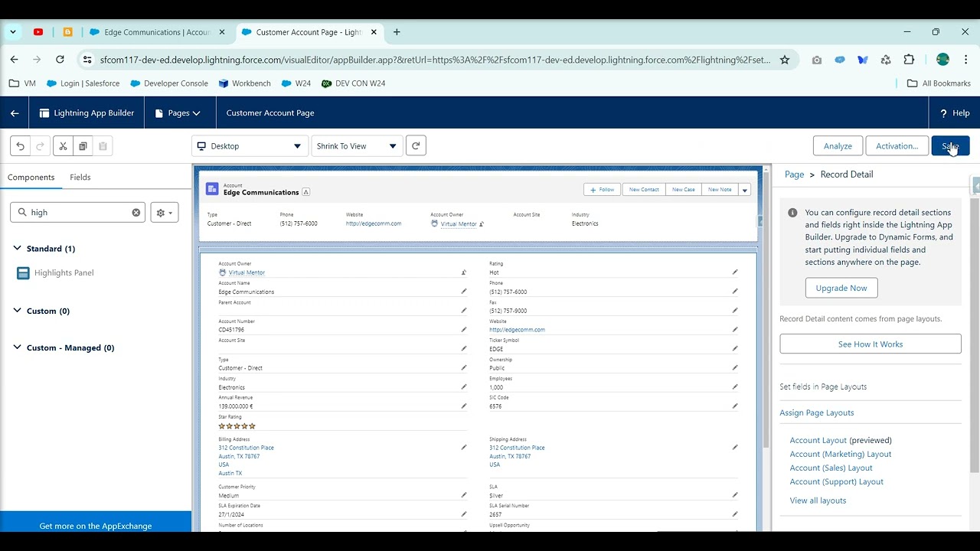Open the Account (Support) Layout link

pyautogui.click(x=837, y=481)
